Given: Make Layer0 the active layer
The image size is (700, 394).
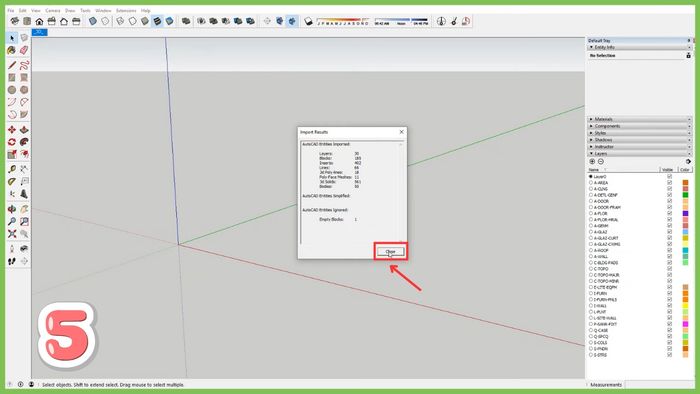Looking at the screenshot, I should 591,177.
